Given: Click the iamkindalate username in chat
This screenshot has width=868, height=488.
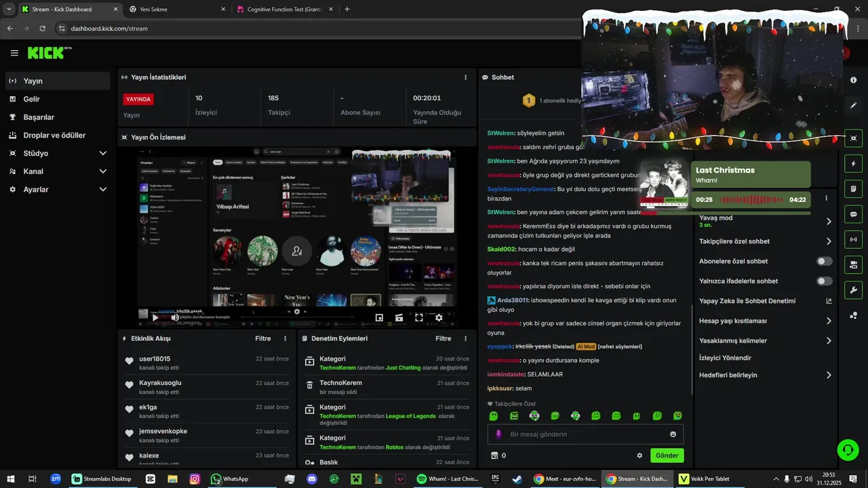Looking at the screenshot, I should (506, 374).
